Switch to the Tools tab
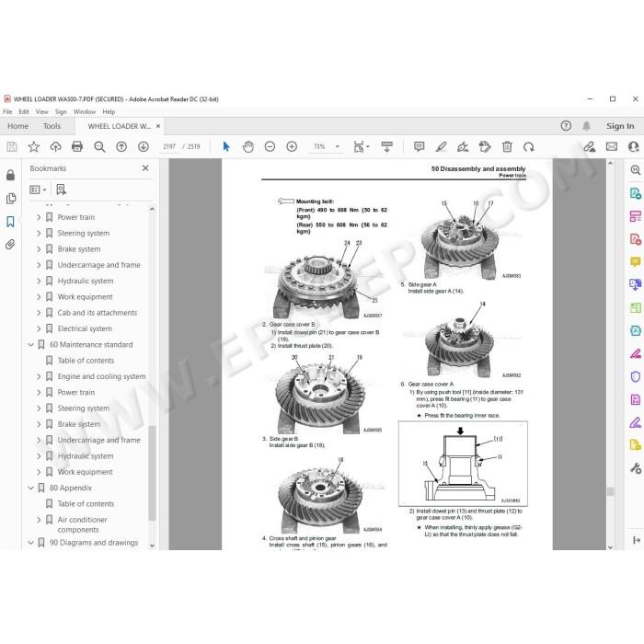This screenshot has height=644, width=644. pos(52,126)
